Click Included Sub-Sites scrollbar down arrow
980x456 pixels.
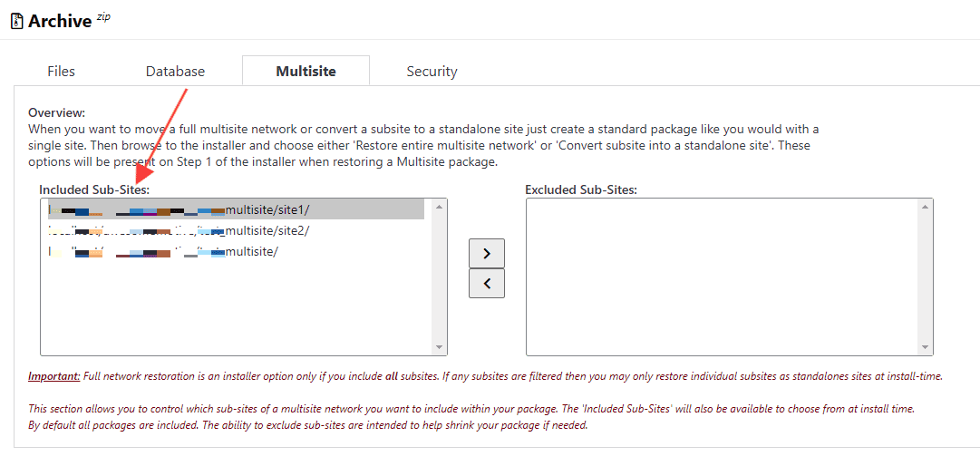click(439, 347)
